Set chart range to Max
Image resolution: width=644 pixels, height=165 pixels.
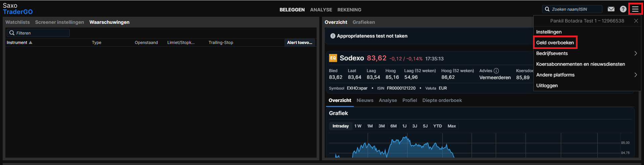coord(452,126)
